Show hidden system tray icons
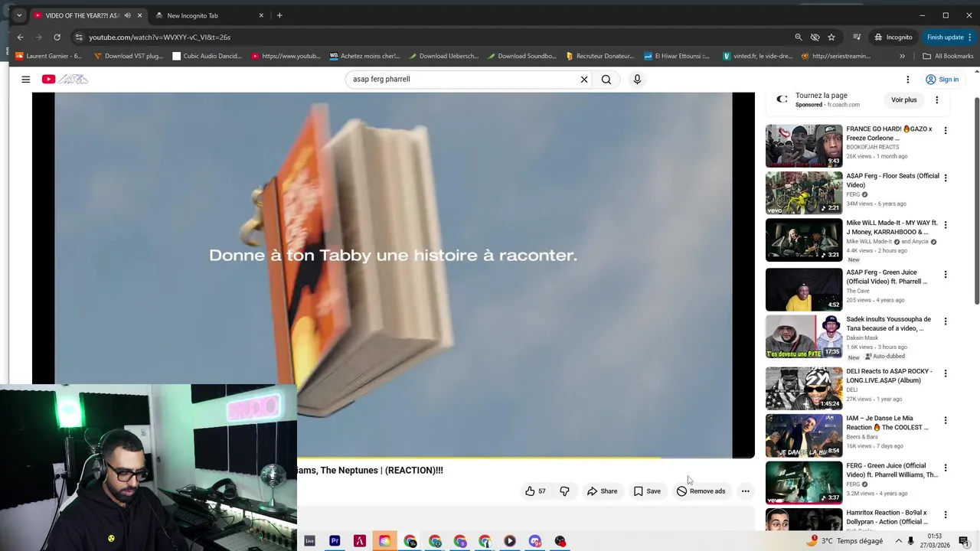 (x=899, y=541)
